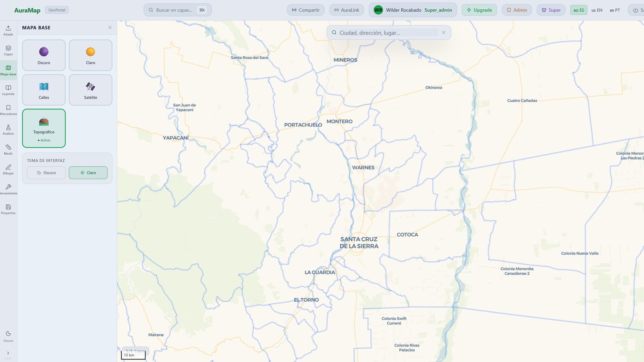
Task: Switch map language to US EN
Action: tap(597, 10)
